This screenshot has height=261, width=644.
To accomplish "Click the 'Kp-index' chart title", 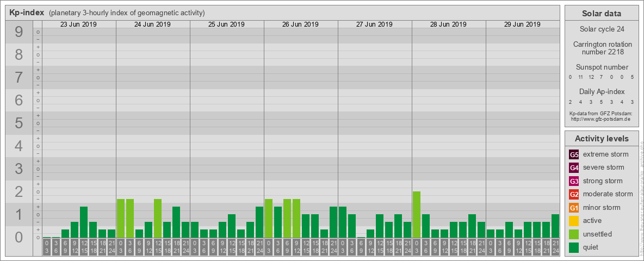I will pyautogui.click(x=27, y=13).
